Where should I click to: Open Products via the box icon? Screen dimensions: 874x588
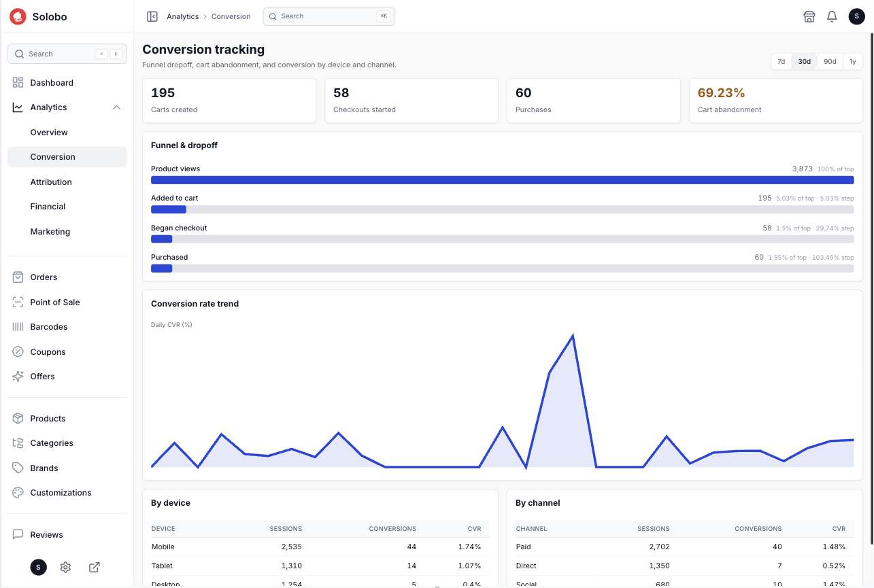click(18, 419)
